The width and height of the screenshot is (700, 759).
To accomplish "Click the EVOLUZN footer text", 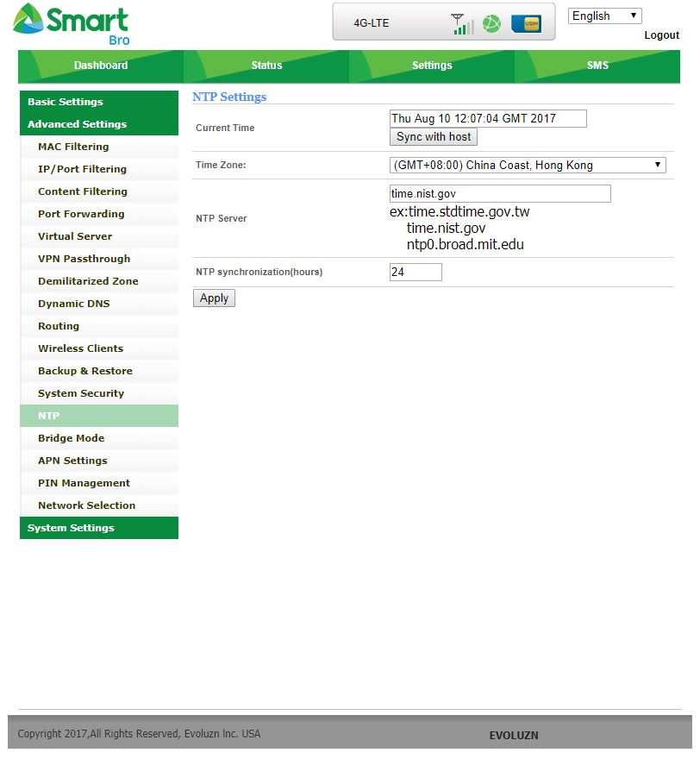I will click(x=513, y=736).
